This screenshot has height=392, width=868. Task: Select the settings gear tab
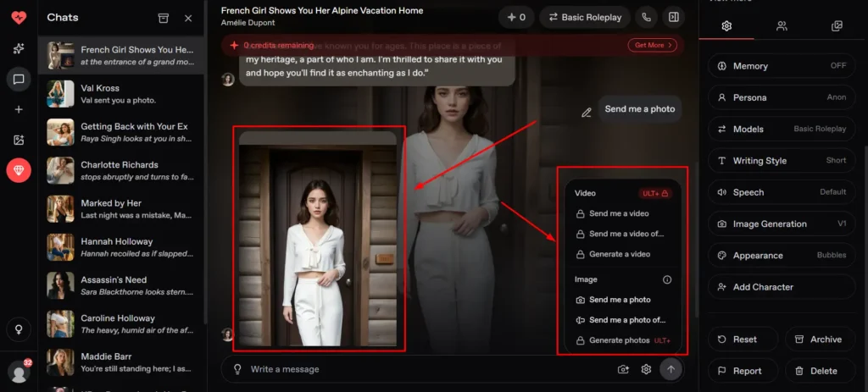click(x=726, y=25)
